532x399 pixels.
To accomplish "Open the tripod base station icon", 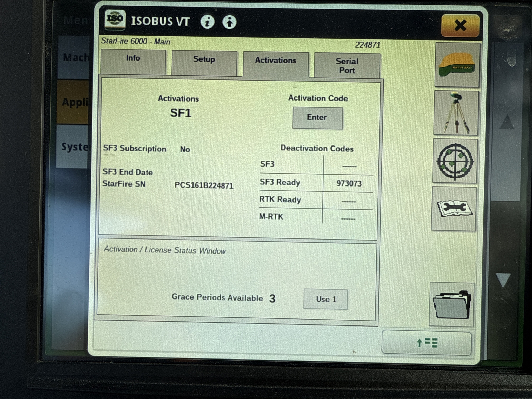I will point(456,113).
